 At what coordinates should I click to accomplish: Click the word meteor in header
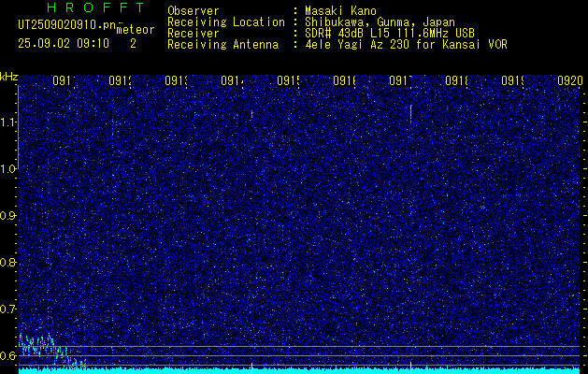pos(136,30)
